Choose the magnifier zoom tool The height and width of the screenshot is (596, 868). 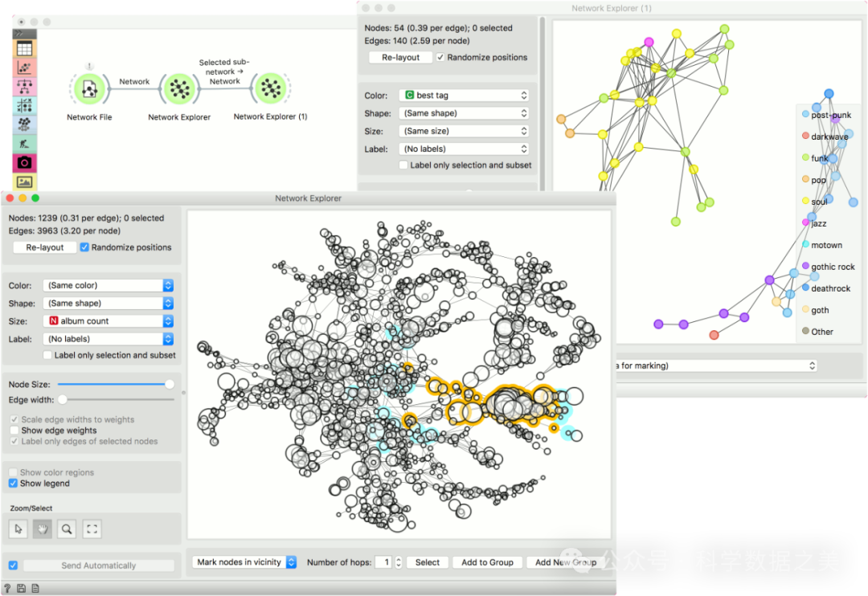[x=68, y=529]
